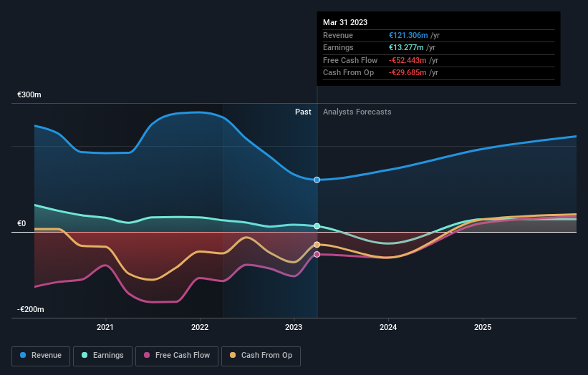Click the teal Earnings data point marker

(x=317, y=226)
